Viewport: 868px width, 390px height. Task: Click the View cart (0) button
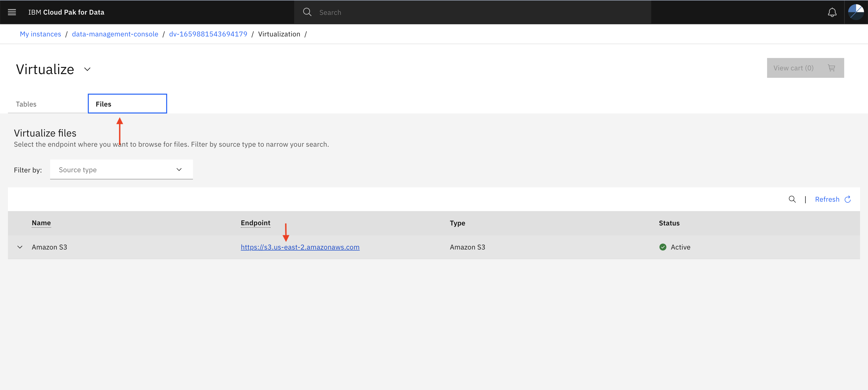[805, 68]
